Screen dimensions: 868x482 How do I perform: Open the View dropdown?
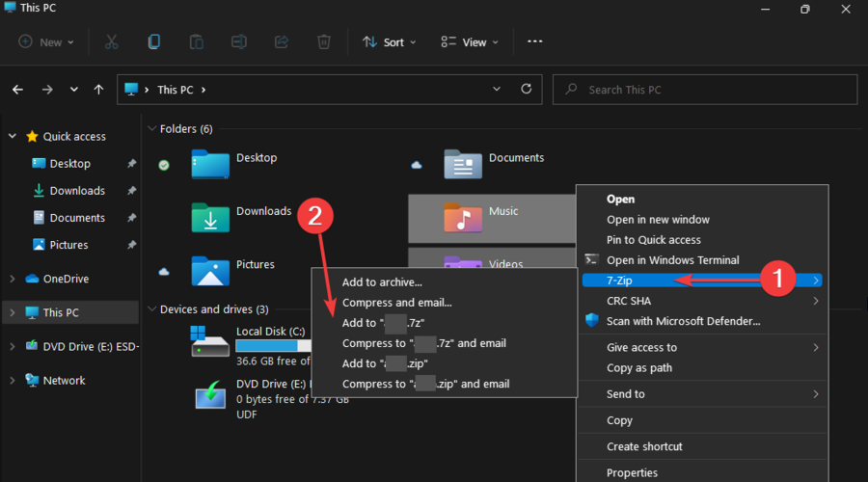[x=470, y=42]
